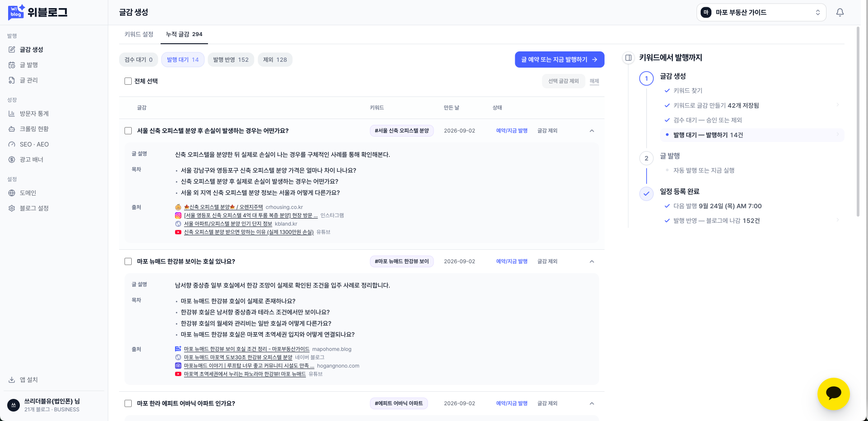Select the 누적 글감 294 tab
The width and height of the screenshot is (868, 421).
[x=184, y=34]
